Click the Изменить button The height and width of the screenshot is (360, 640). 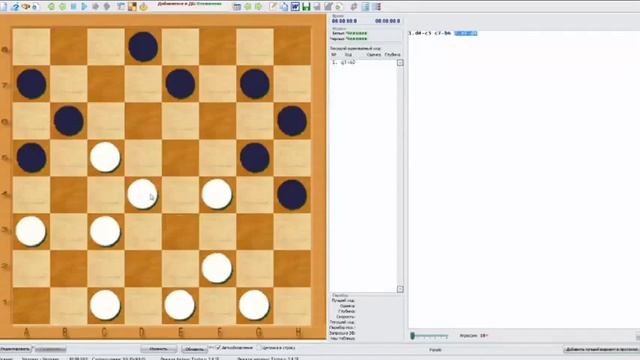pos(158,349)
